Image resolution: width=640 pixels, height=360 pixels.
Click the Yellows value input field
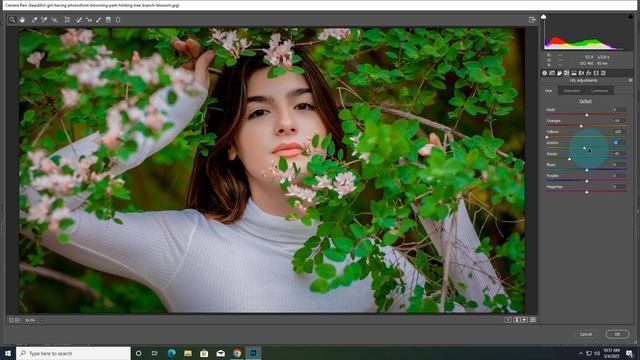(618, 132)
